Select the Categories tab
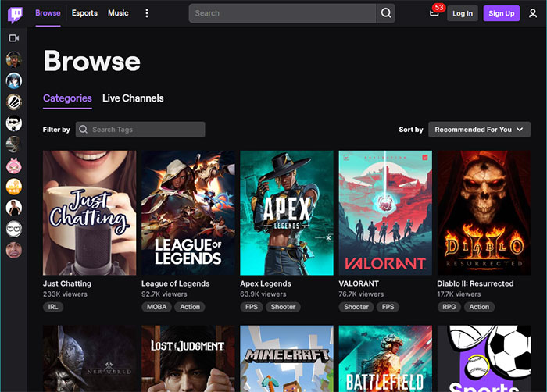Viewport: 547px width, 392px height. (67, 98)
